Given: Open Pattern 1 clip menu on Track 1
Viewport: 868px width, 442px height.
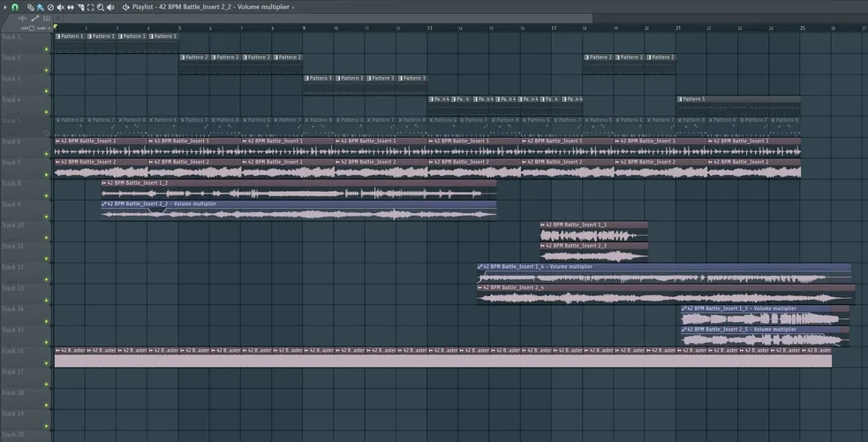Looking at the screenshot, I should 58,36.
